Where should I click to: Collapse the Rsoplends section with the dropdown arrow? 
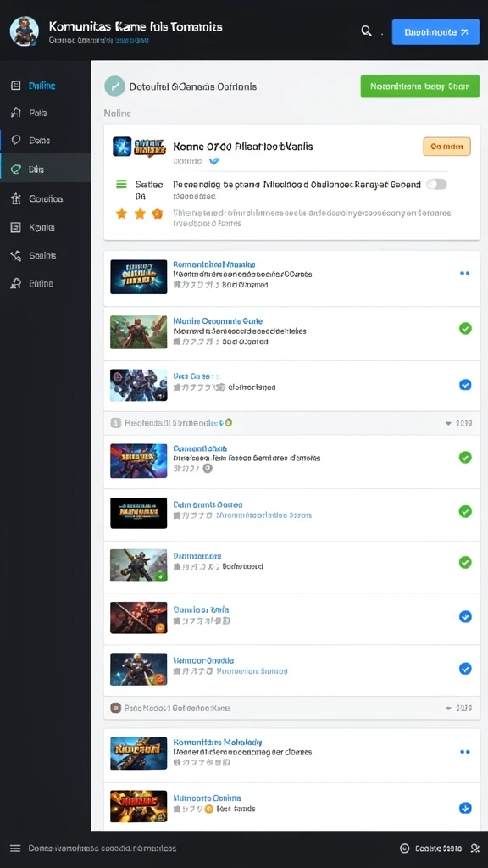(448, 424)
